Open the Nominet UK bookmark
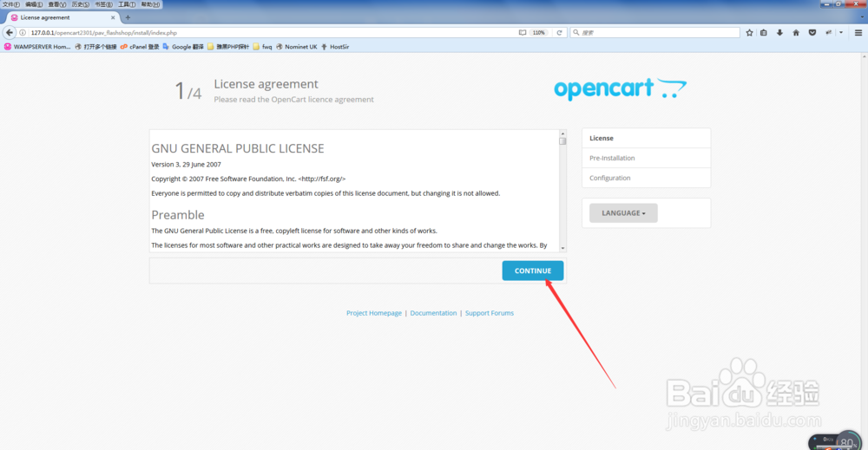This screenshot has width=868, height=450. pyautogui.click(x=297, y=47)
